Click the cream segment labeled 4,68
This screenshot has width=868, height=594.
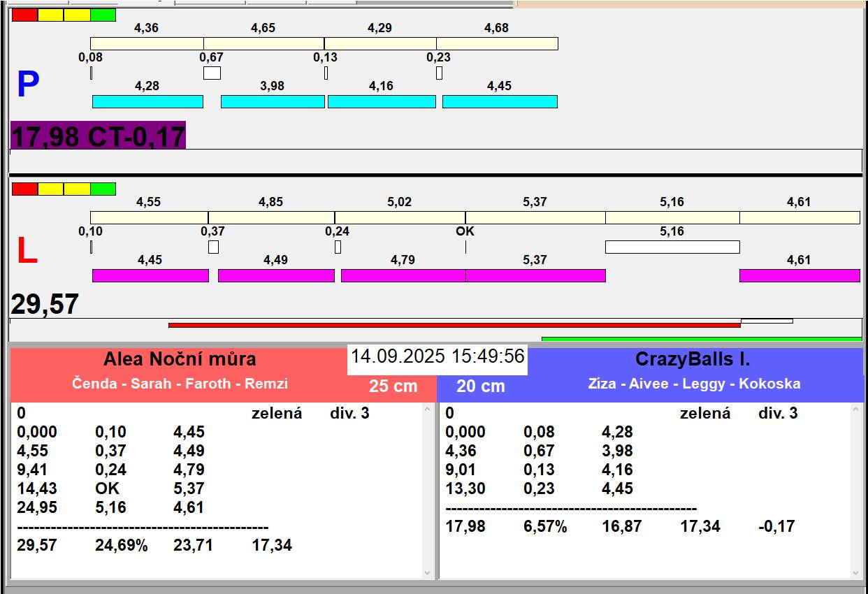(497, 43)
